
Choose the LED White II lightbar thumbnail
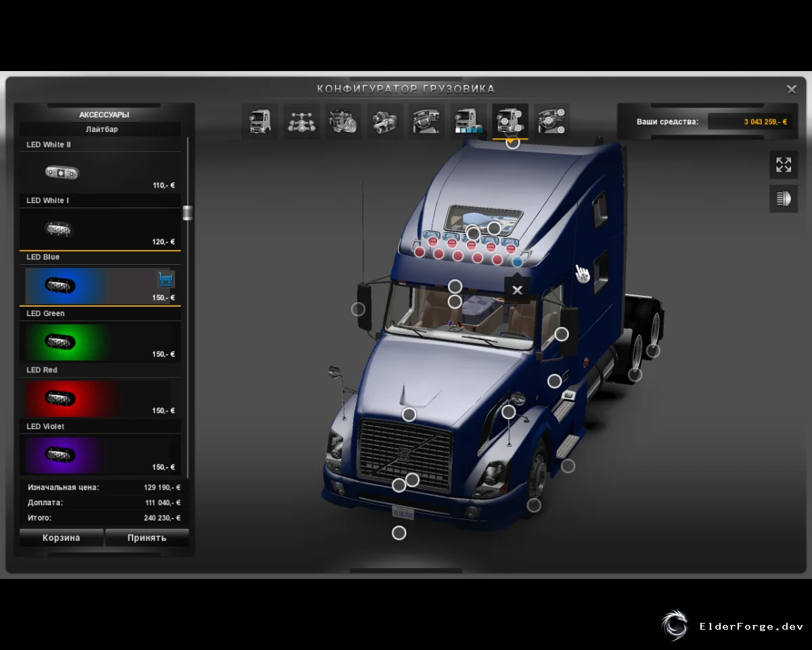pyautogui.click(x=62, y=173)
